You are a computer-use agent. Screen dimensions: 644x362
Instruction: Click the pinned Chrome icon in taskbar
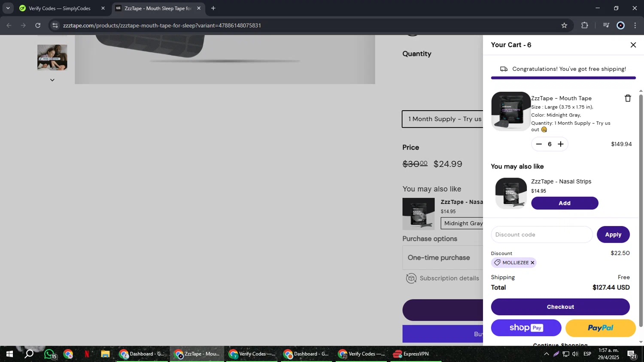[68, 354]
